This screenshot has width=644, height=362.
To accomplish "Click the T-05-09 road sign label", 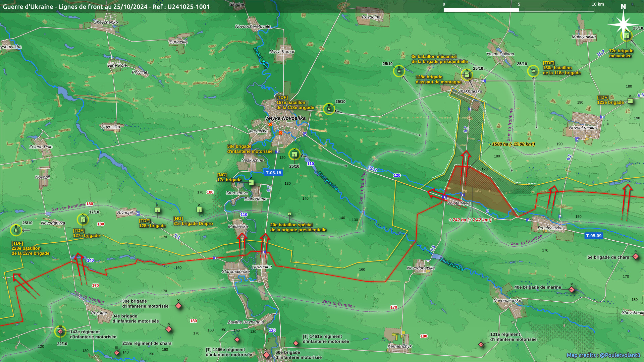I will [x=593, y=236].
